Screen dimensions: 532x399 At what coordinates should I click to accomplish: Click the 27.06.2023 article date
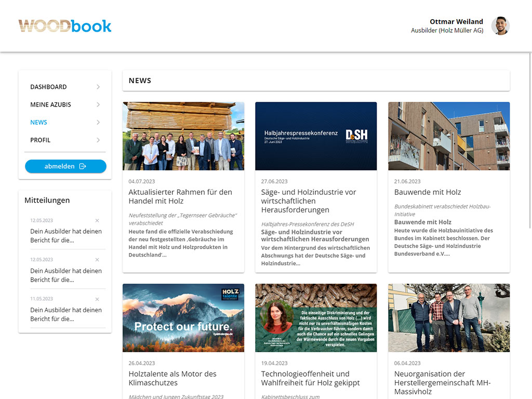(274, 181)
